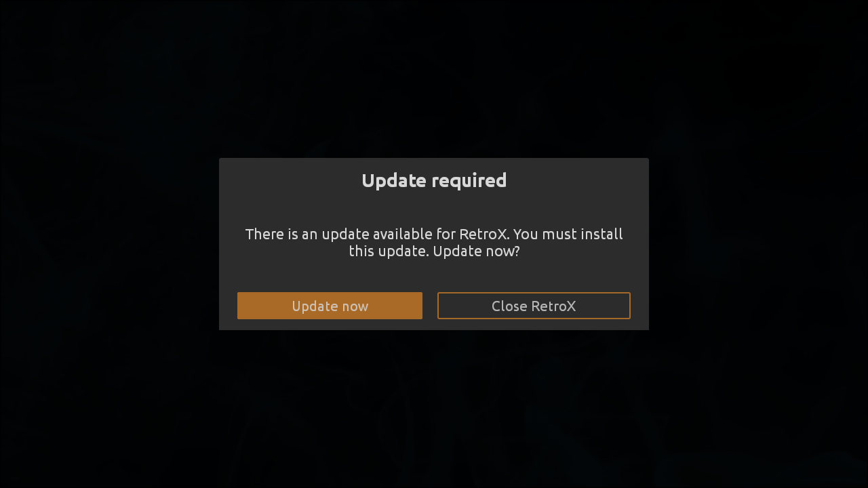Click the dark background right of dialog

tap(758, 244)
